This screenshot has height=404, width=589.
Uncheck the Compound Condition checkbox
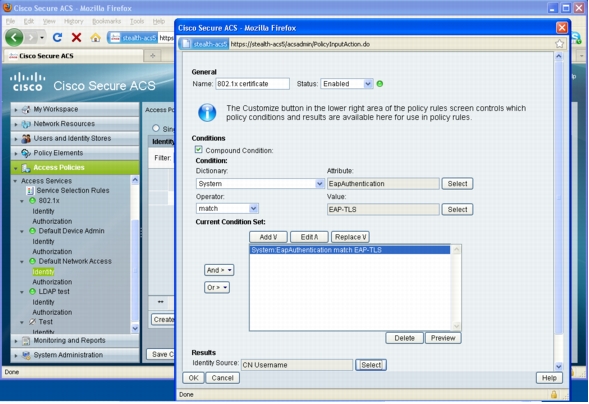point(198,150)
